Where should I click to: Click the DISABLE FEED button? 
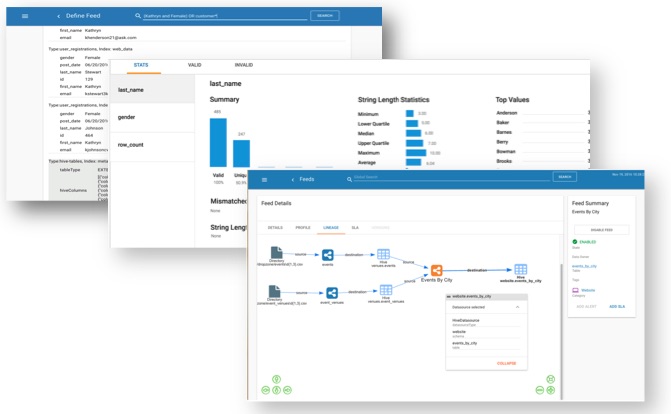point(602,230)
